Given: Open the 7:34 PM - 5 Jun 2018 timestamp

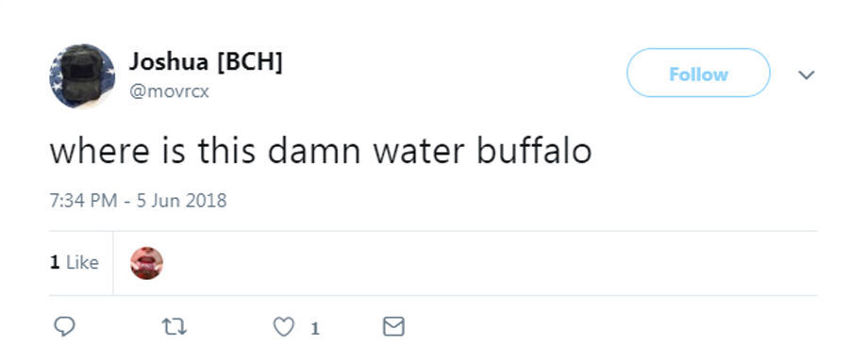Looking at the screenshot, I should (139, 200).
